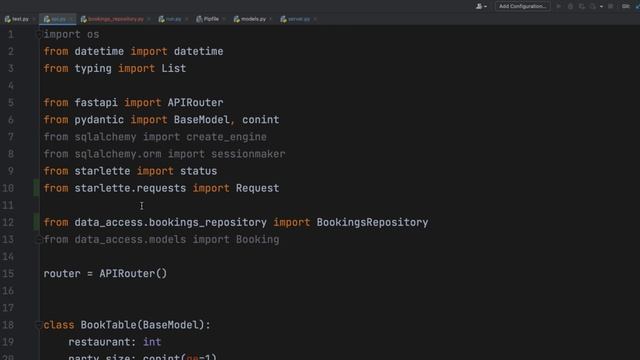Click the Run with Coverage icon
This screenshot has width=640, height=360.
tap(582, 7)
